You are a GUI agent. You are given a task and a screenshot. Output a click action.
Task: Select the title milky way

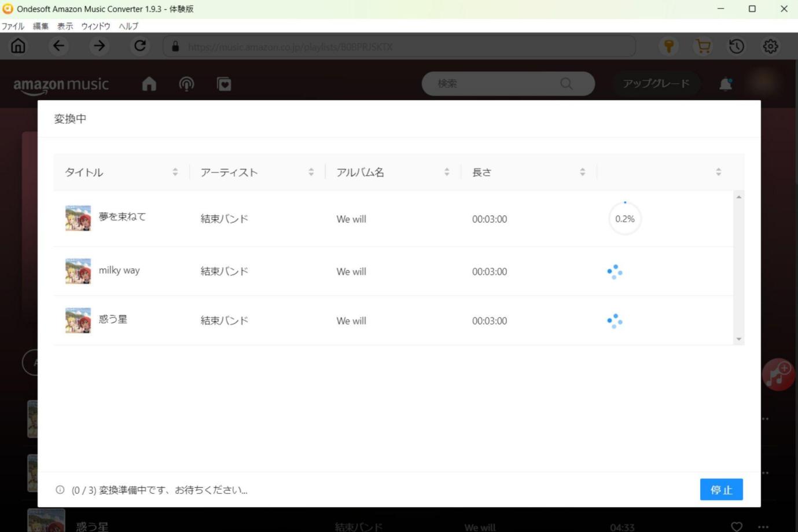[119, 270]
